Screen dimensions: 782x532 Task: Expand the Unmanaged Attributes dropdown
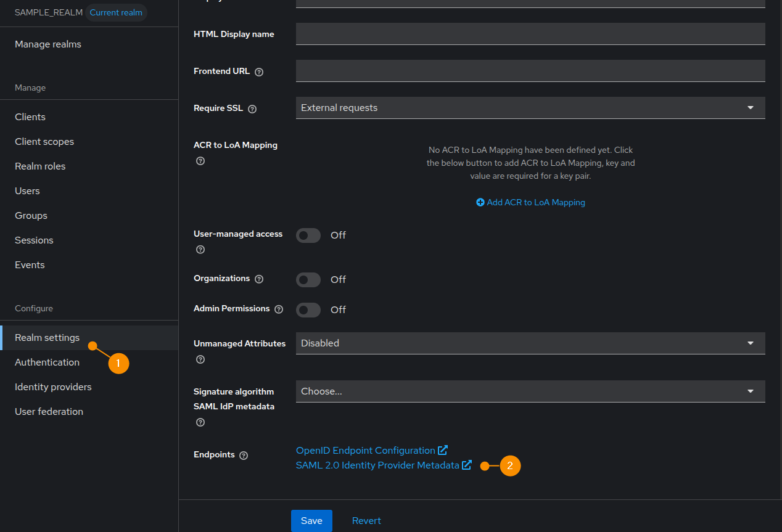530,343
